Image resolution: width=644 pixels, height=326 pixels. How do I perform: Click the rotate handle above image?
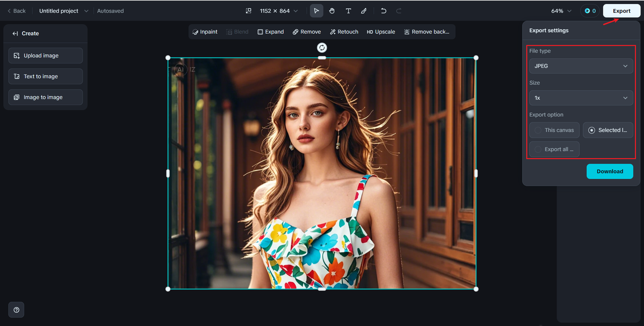click(322, 47)
